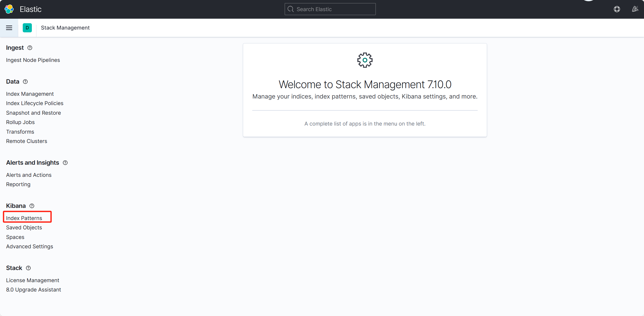Open the hamburger navigation menu
644x316 pixels.
tap(9, 28)
